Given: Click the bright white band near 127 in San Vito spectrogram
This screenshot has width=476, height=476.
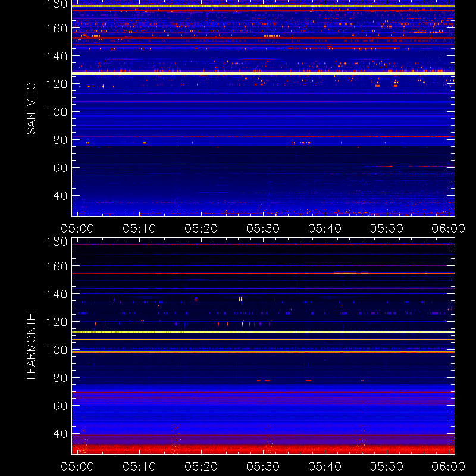Looking at the screenshot, I should (263, 73).
